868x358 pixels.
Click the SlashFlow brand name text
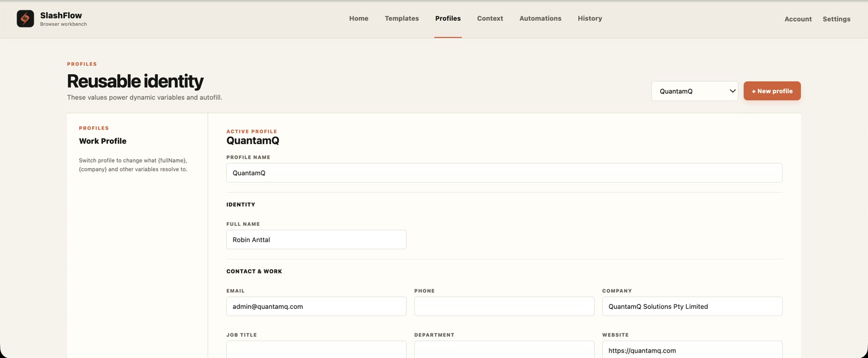pyautogui.click(x=61, y=15)
